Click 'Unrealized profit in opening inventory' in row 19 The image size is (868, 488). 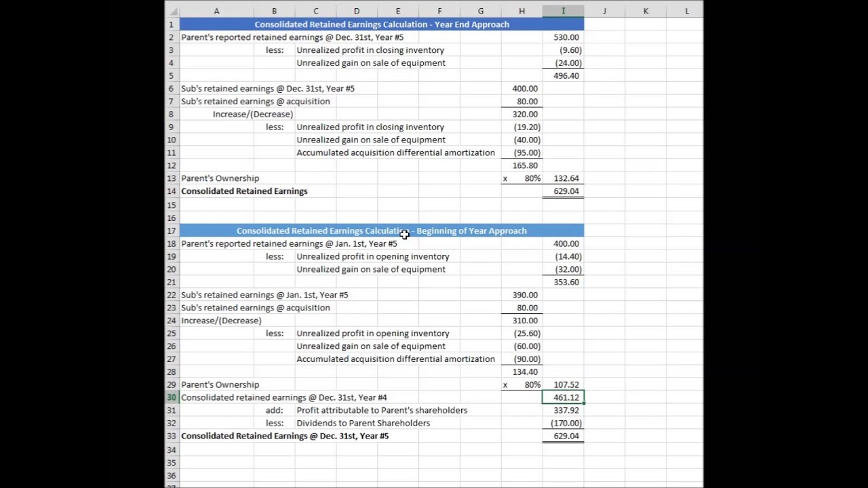pyautogui.click(x=373, y=256)
